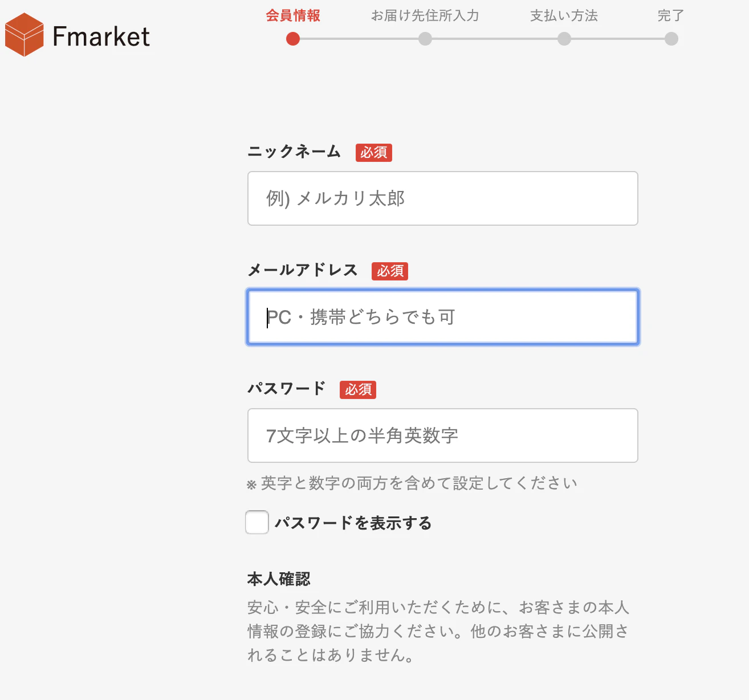Toggle the password visibility checkbox off

tap(257, 522)
